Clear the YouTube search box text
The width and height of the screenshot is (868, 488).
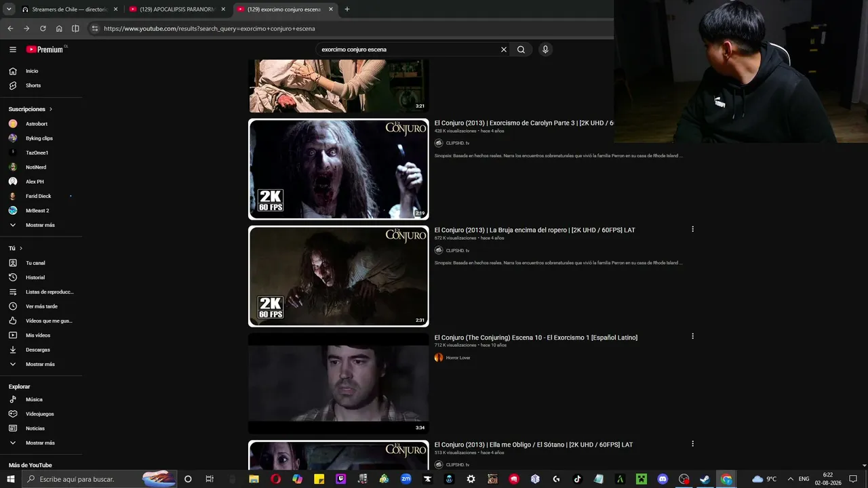pyautogui.click(x=504, y=49)
